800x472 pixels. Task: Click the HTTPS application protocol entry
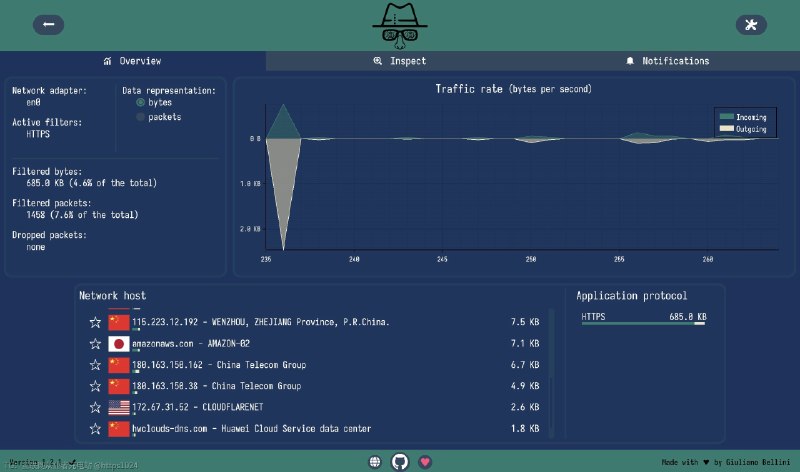[644, 318]
